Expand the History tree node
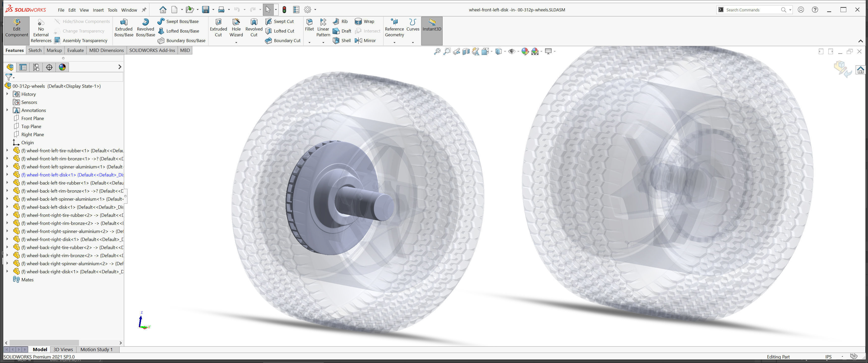The height and width of the screenshot is (363, 868). 7,94
